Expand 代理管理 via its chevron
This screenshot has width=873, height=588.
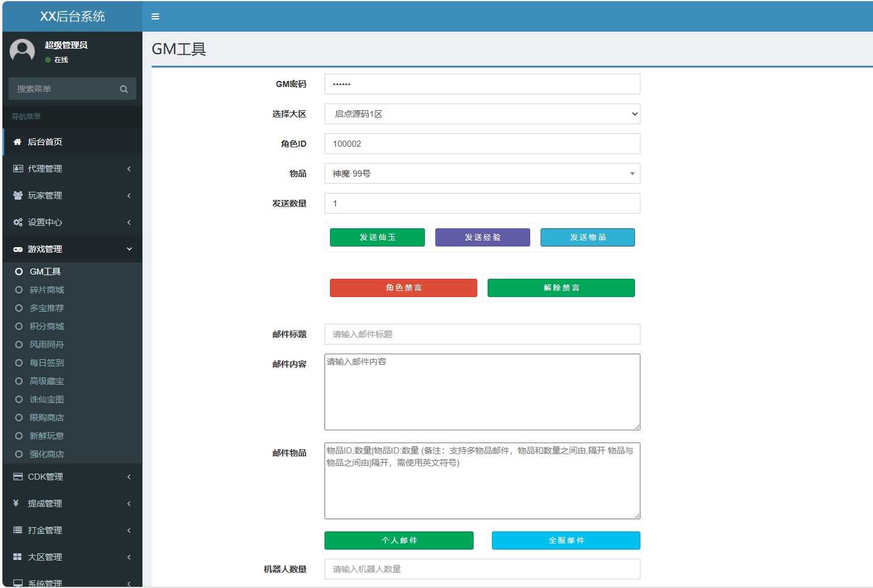(129, 169)
